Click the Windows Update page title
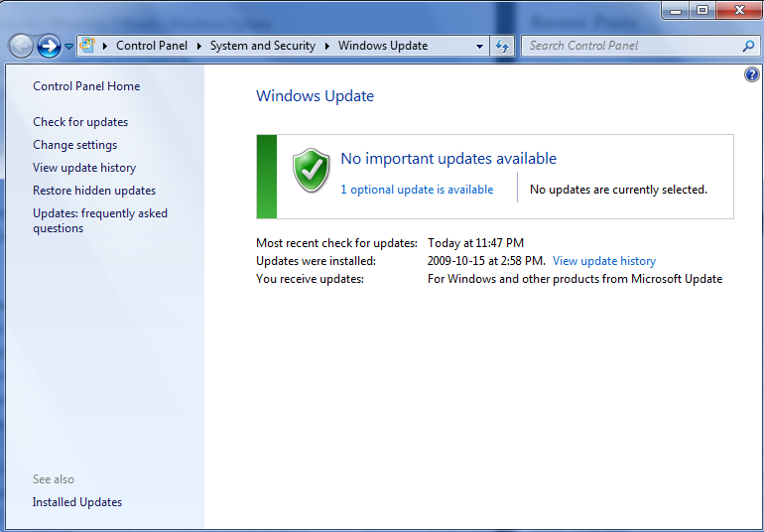This screenshot has width=764, height=532. (x=315, y=96)
